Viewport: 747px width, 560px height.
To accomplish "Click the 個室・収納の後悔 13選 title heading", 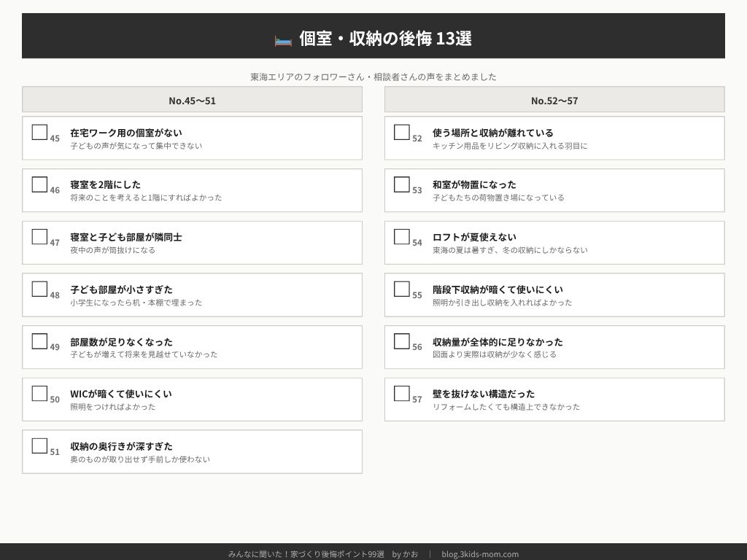I will coord(385,39).
